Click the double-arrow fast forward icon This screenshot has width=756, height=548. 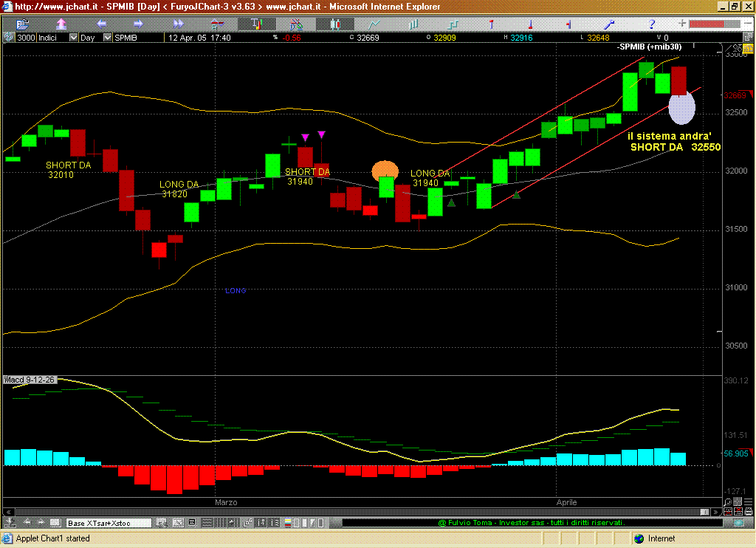179,23
